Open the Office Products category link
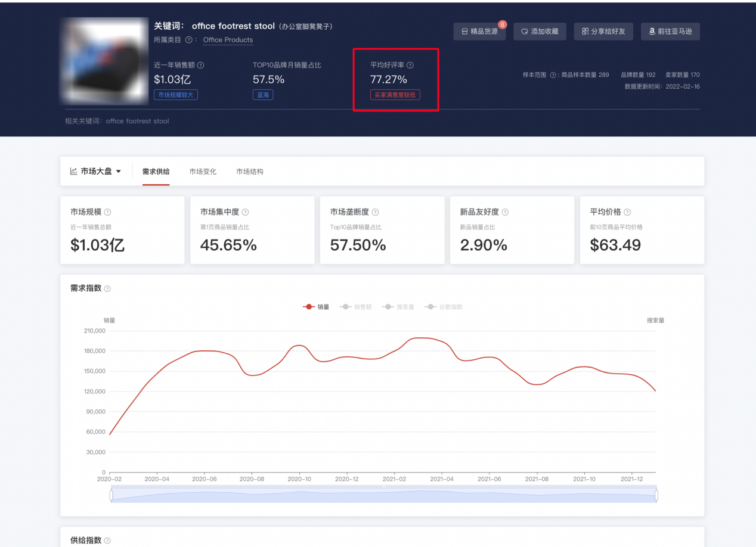Screen dimensions: 756x547 coord(228,40)
